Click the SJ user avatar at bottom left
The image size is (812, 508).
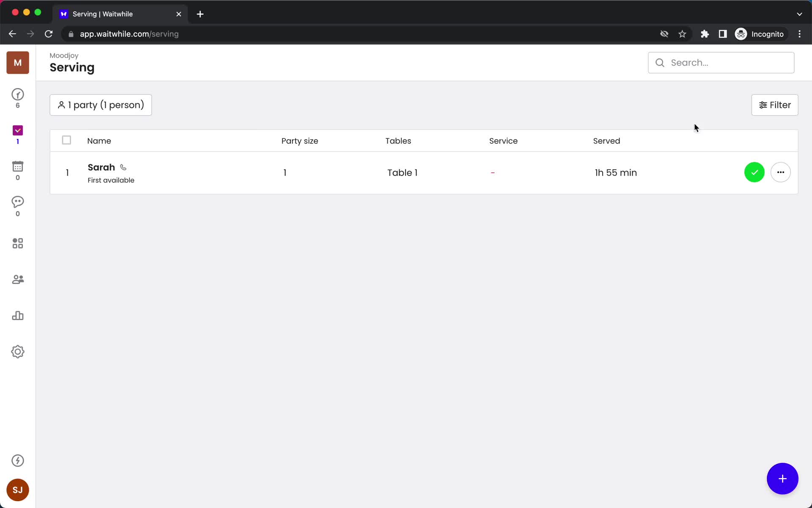point(17,490)
